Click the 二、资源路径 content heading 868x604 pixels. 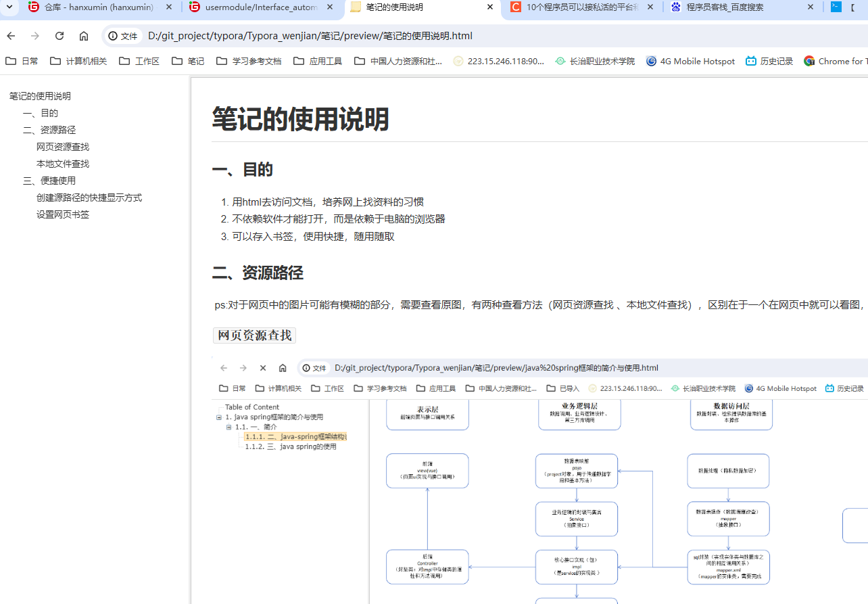258,273
